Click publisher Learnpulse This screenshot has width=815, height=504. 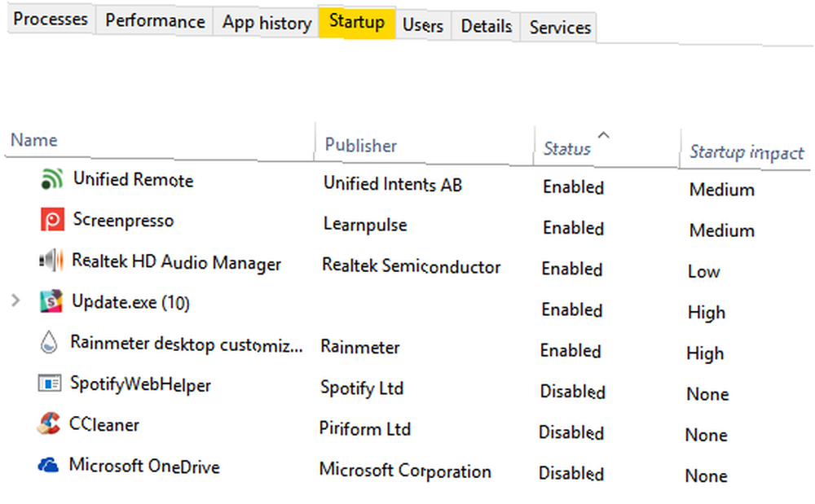click(365, 225)
